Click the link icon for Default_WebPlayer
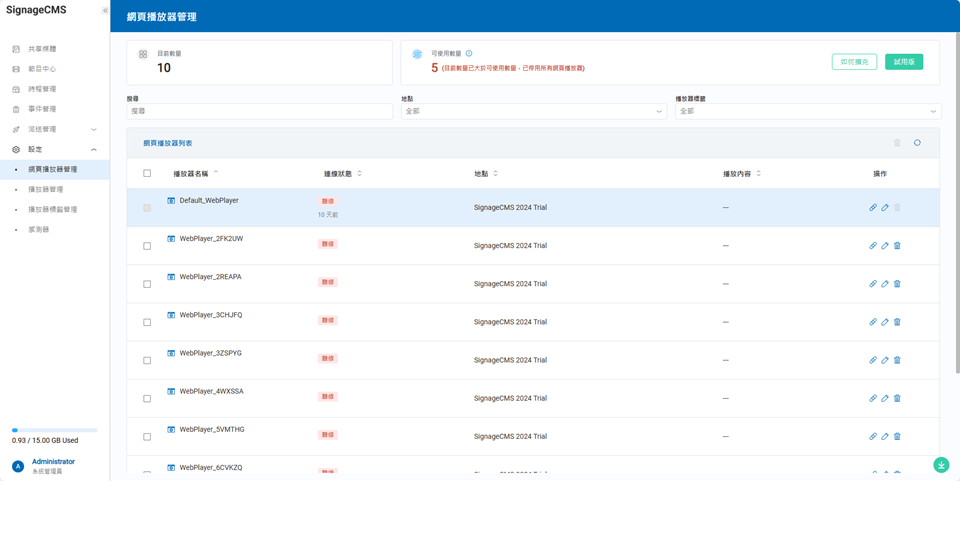Viewport: 960px width, 540px height. (873, 208)
